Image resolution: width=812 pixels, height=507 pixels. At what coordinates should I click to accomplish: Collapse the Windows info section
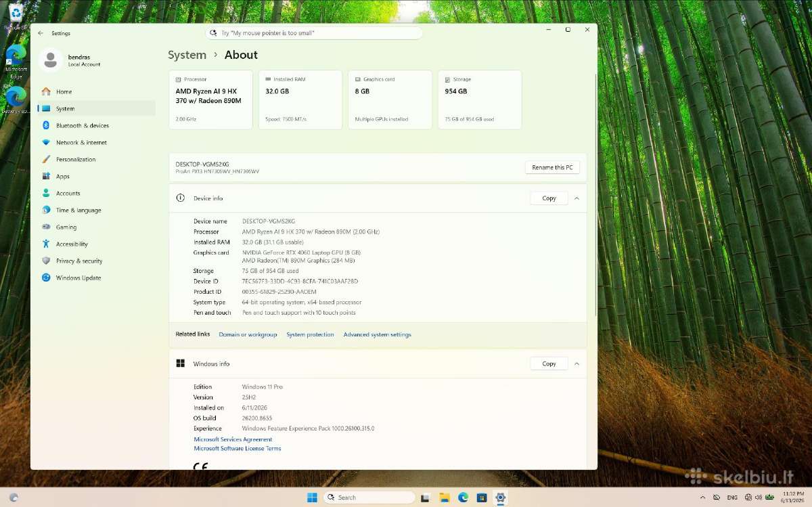pyautogui.click(x=577, y=363)
